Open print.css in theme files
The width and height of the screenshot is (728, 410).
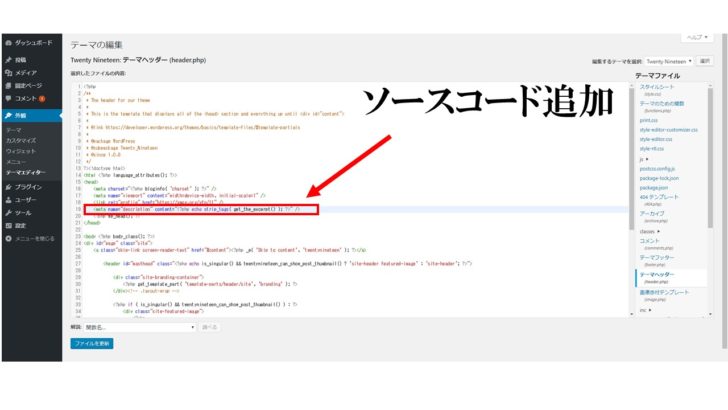(x=649, y=120)
